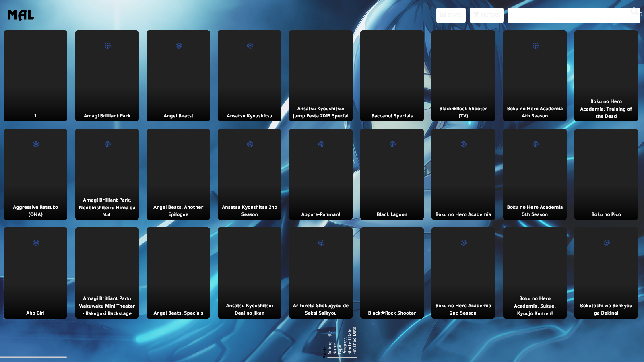The image size is (644, 362).
Task: Click the broadcast icon on Appare-Ranman! card
Action: click(321, 144)
